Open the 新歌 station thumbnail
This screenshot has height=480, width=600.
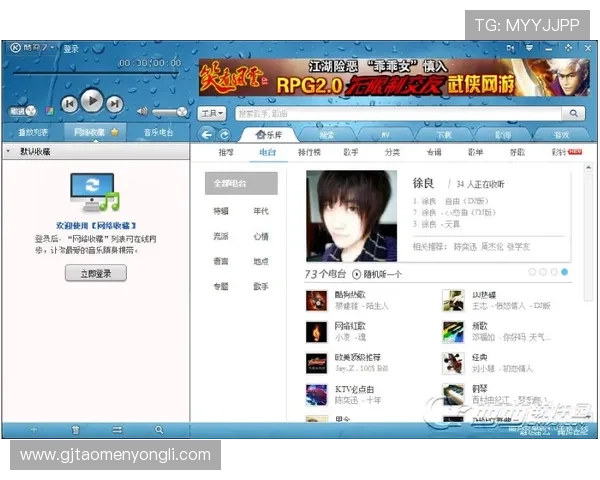click(453, 332)
